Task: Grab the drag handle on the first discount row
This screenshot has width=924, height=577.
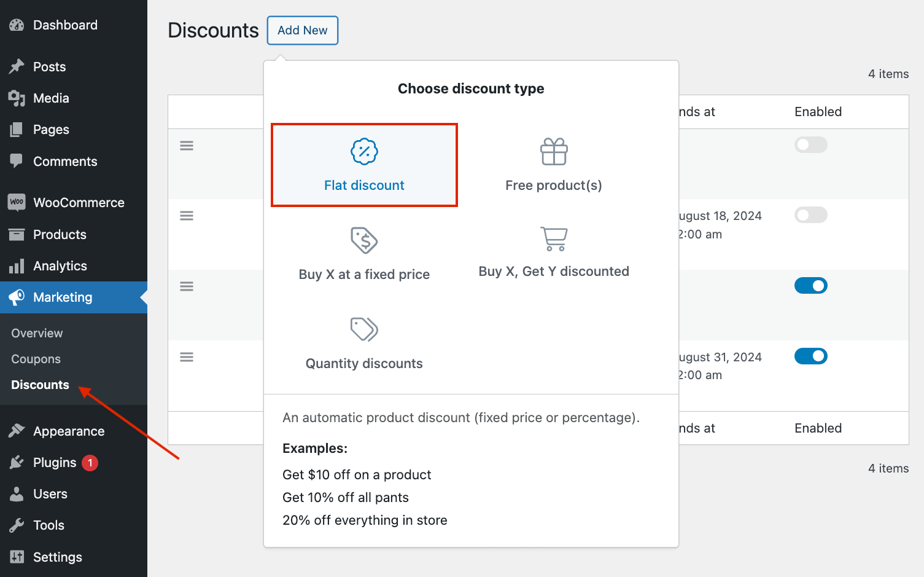Action: tap(186, 145)
